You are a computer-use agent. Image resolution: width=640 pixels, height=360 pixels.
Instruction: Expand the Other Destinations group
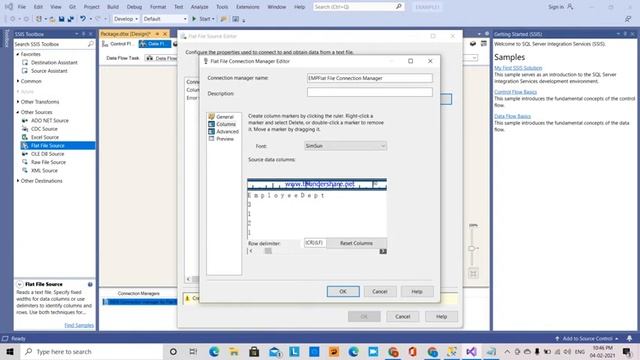tap(18, 181)
